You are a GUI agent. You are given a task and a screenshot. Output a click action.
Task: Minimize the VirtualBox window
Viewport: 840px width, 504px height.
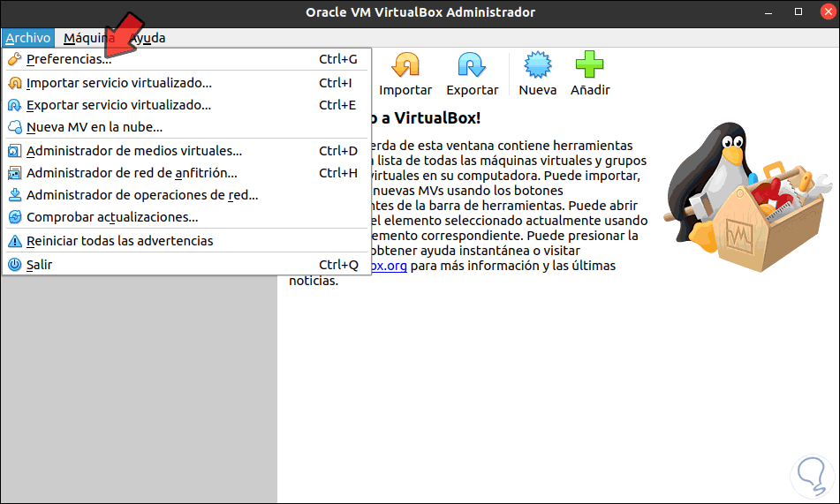(x=768, y=12)
